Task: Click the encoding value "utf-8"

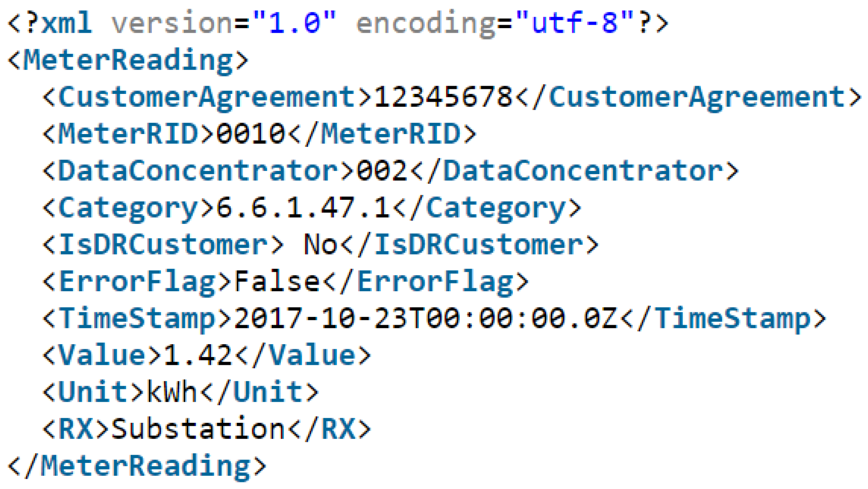Action: (x=574, y=22)
